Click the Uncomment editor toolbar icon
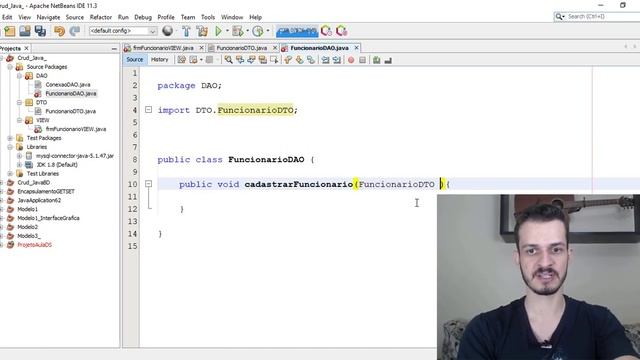The width and height of the screenshot is (640, 360). pyautogui.click(x=388, y=60)
